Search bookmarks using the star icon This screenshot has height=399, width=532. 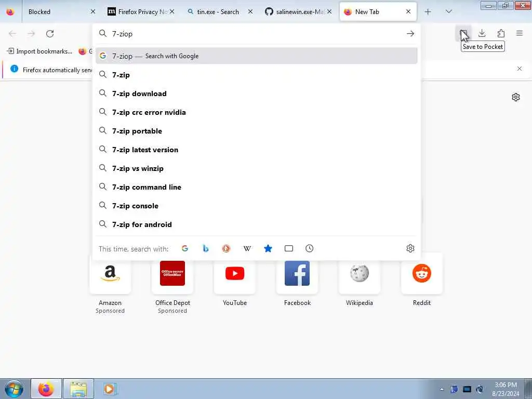click(x=268, y=248)
